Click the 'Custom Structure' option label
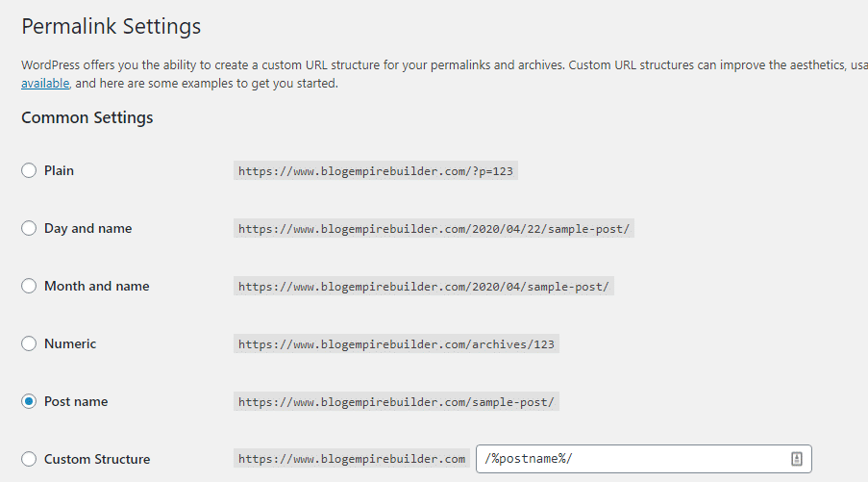The width and height of the screenshot is (868, 482). click(97, 459)
